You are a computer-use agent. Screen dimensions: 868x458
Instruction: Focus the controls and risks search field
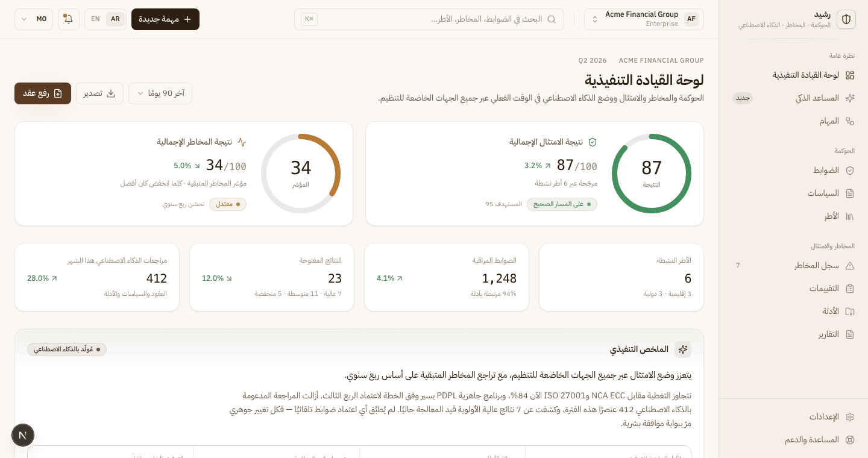click(429, 19)
